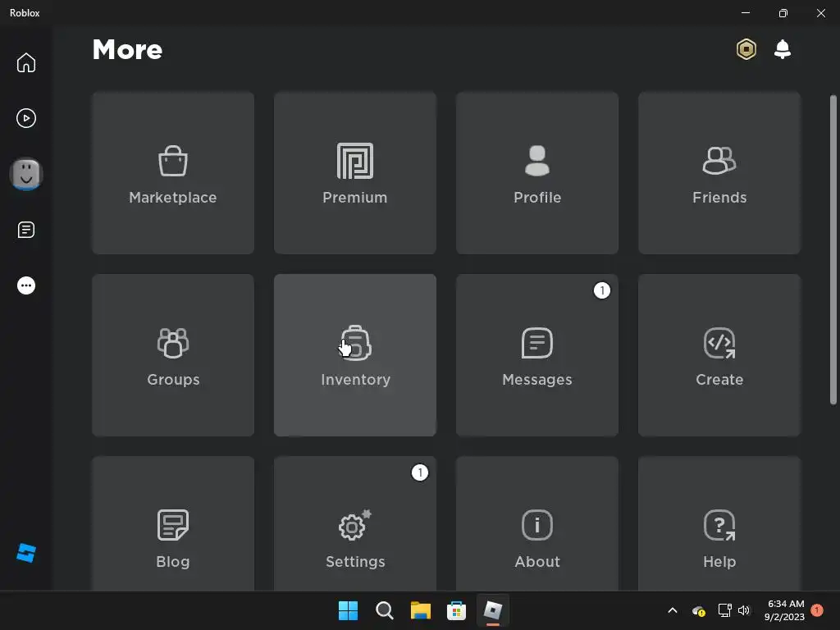
Task: Open Microsoft Store from taskbar
Action: click(456, 610)
